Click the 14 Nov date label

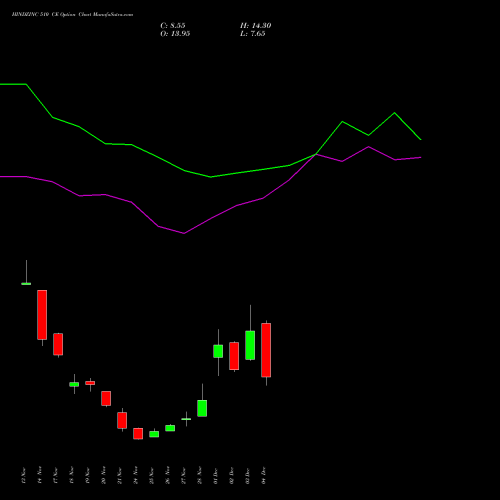40,475
